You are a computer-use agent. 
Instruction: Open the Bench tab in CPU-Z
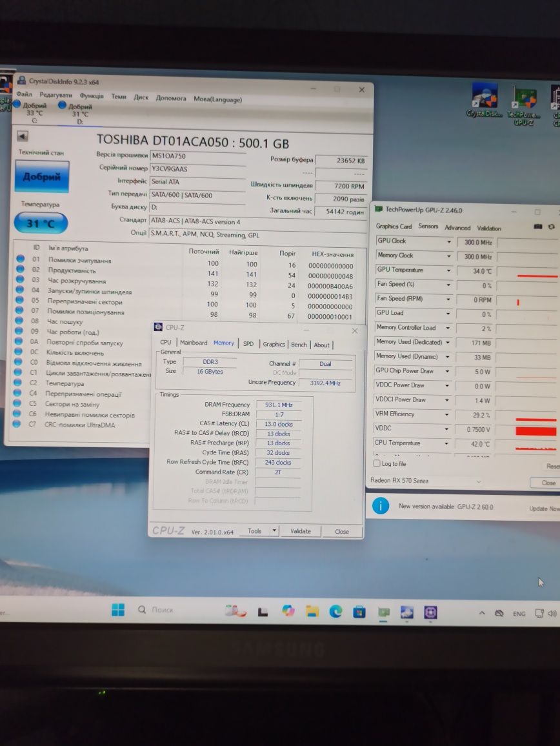pos(299,345)
